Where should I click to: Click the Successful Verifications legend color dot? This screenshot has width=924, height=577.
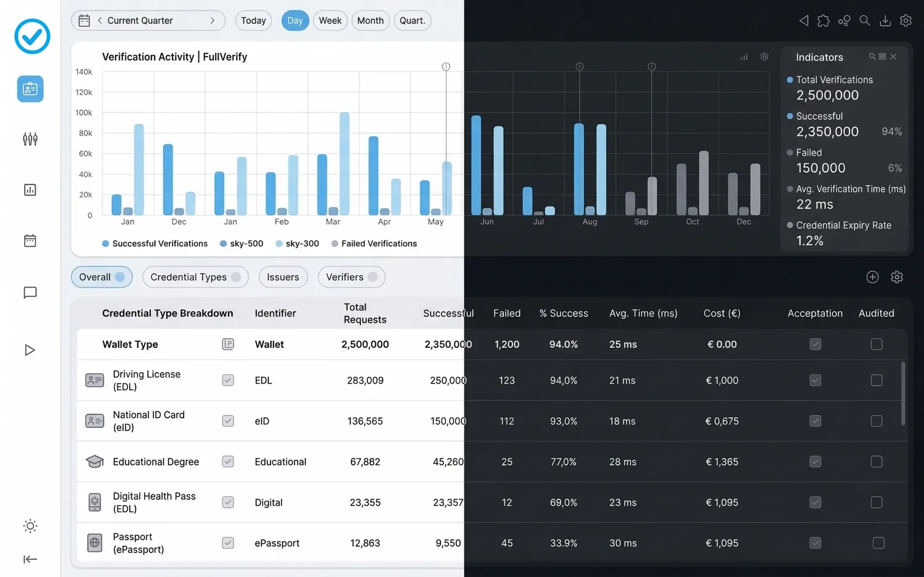(106, 244)
